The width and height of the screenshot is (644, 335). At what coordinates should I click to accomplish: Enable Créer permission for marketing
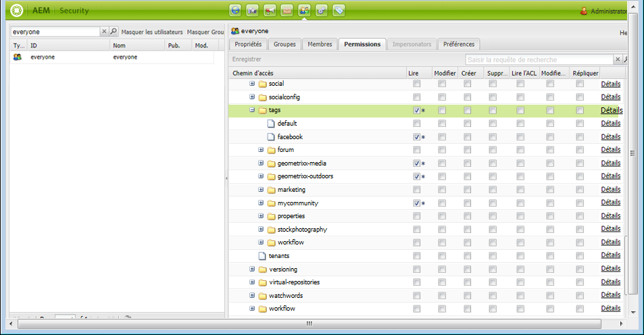(x=468, y=190)
